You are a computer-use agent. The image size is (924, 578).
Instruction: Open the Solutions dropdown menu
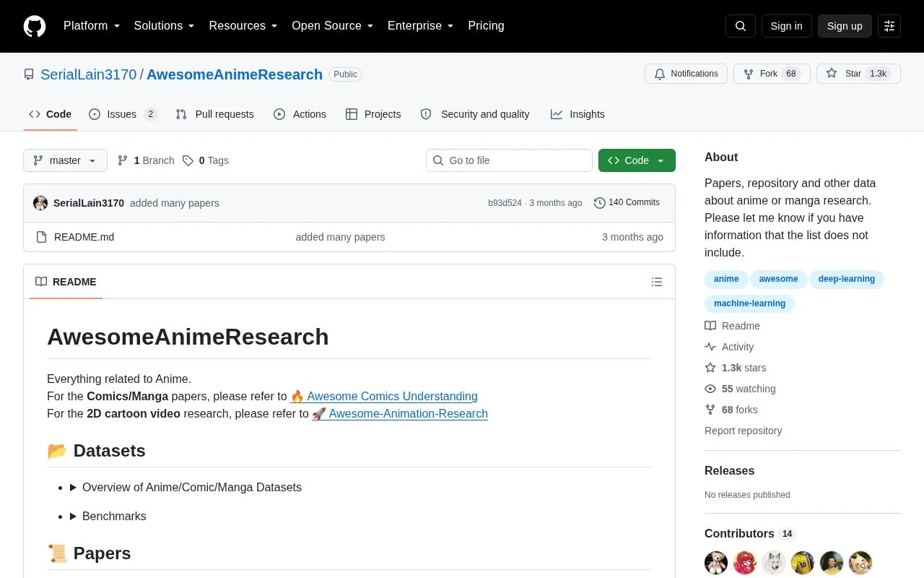pos(165,26)
